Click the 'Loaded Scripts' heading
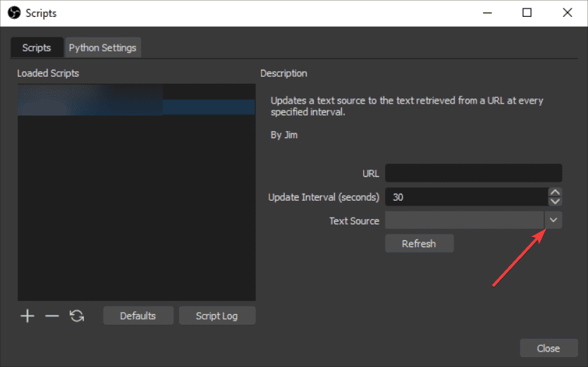 click(x=48, y=73)
